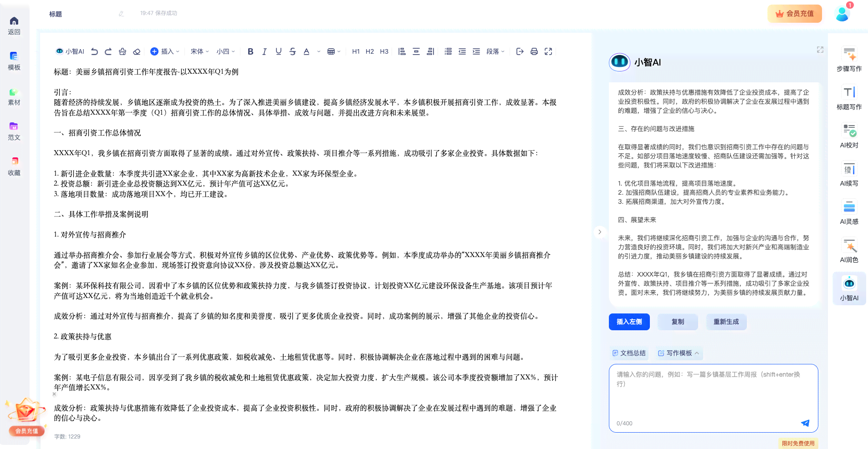Open the 范文 sample essays section
The width and height of the screenshot is (868, 449).
tap(14, 131)
